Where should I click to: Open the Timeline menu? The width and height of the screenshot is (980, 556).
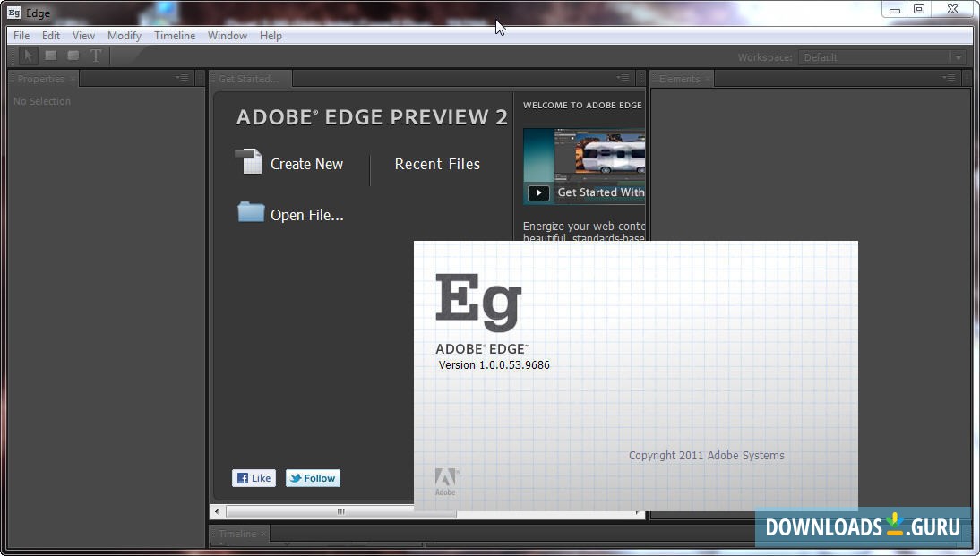(x=175, y=35)
